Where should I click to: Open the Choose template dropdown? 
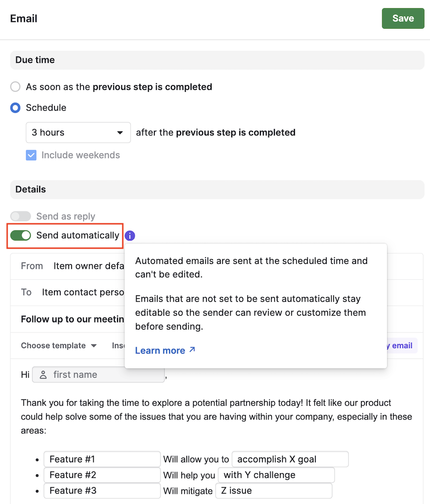pos(58,345)
